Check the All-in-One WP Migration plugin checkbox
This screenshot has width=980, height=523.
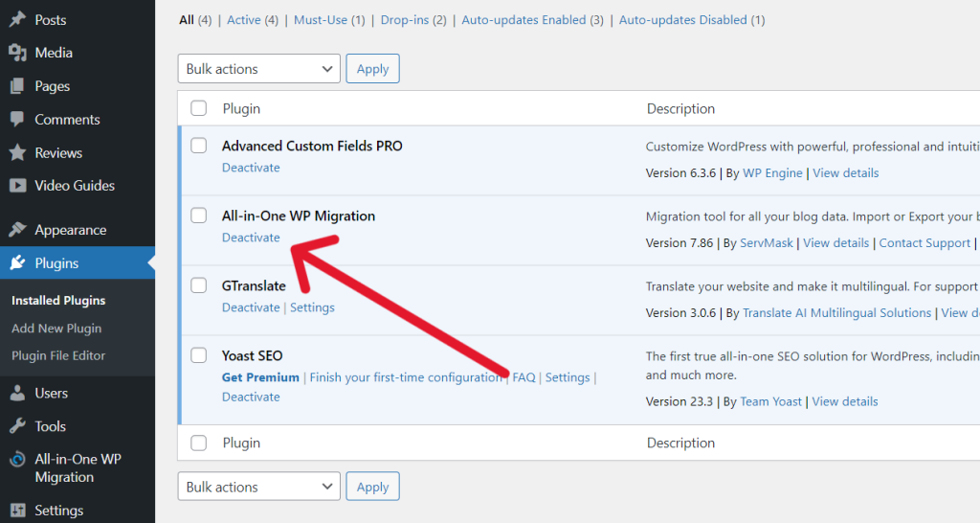[199, 216]
